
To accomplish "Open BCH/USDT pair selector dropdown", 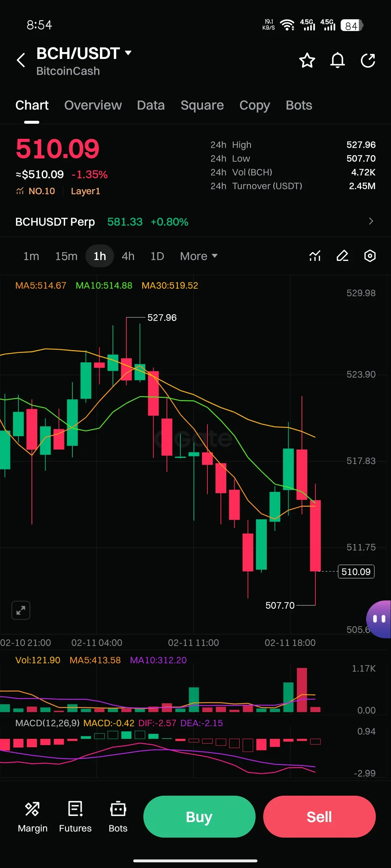I will pos(84,54).
